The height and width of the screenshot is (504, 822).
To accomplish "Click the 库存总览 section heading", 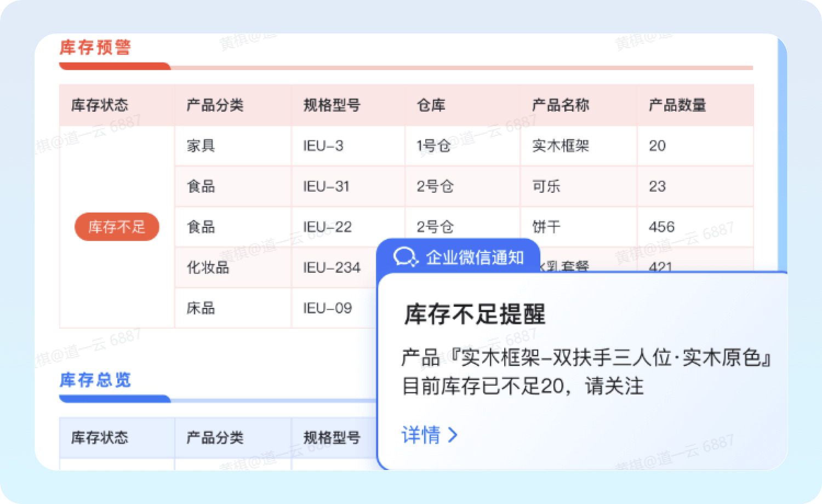I will point(95,380).
